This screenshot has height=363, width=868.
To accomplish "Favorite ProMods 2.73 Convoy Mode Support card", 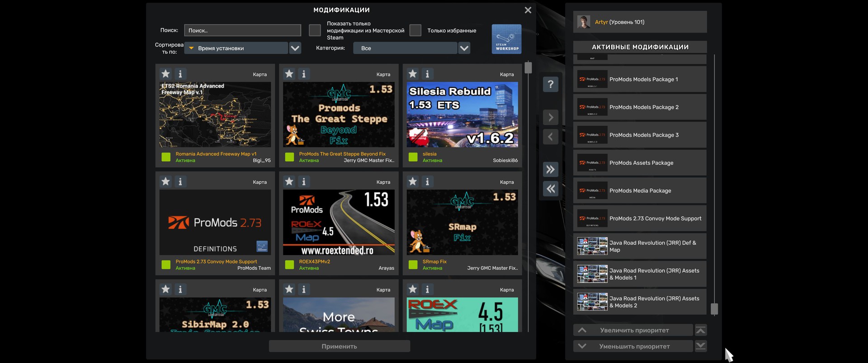I will 166,181.
